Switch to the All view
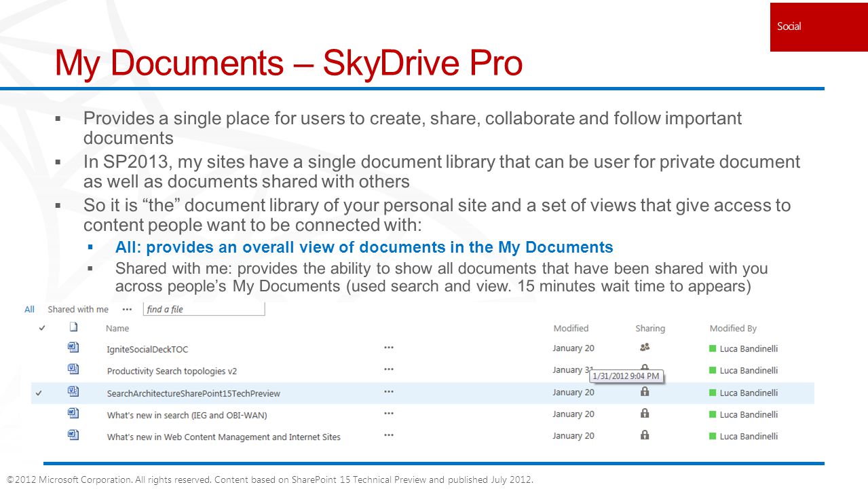The width and height of the screenshot is (868, 489). coord(29,309)
